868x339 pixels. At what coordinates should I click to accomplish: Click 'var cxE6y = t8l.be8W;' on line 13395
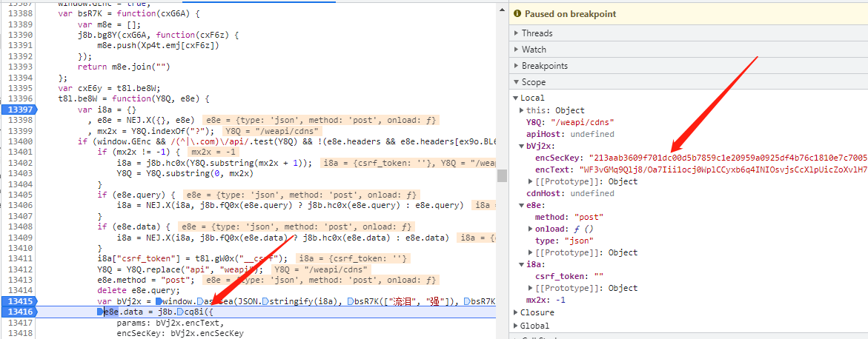coord(109,88)
